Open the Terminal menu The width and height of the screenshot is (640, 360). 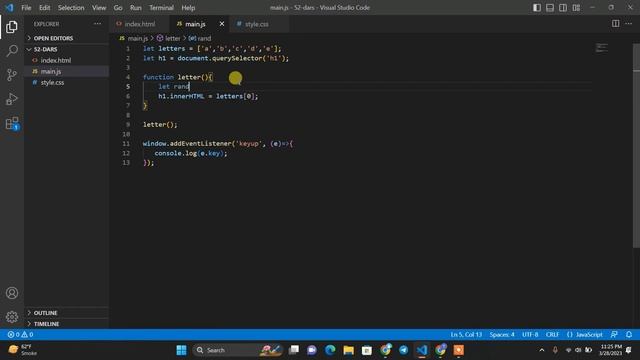pyautogui.click(x=161, y=7)
